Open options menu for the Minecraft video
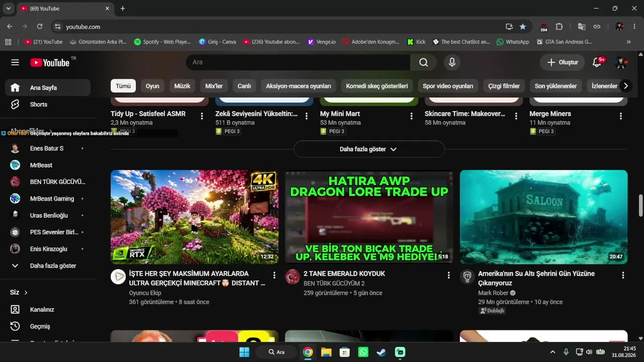The width and height of the screenshot is (644, 362). (274, 275)
